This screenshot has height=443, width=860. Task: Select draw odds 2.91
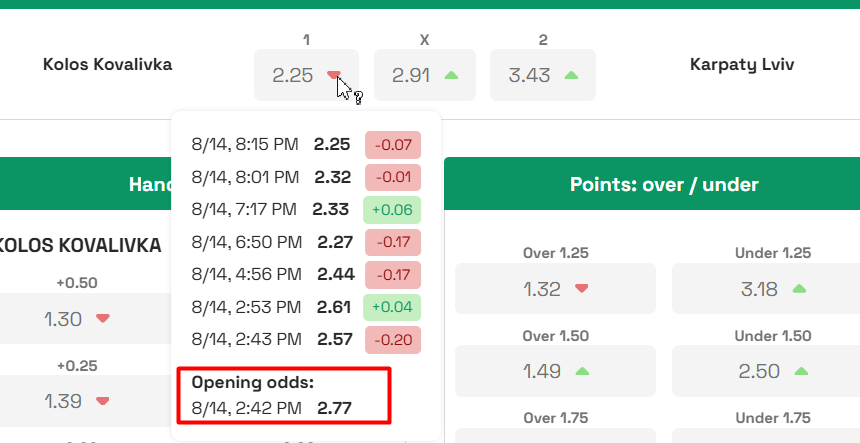click(412, 75)
